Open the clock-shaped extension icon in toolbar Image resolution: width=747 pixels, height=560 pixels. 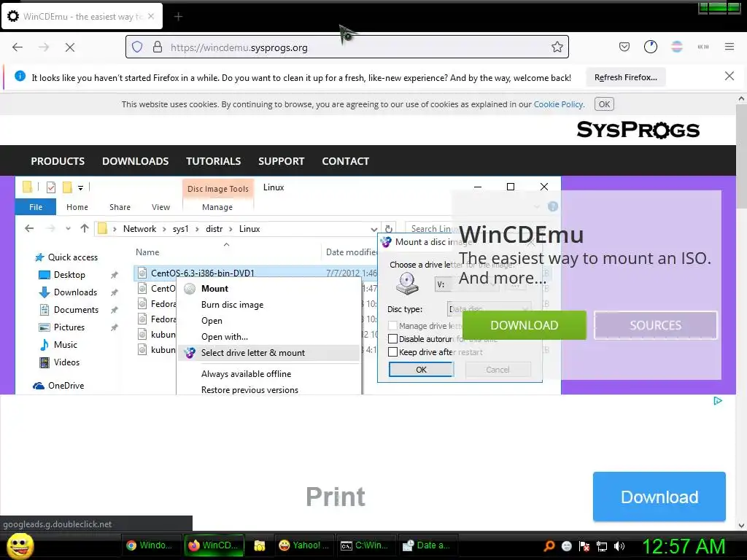click(650, 47)
